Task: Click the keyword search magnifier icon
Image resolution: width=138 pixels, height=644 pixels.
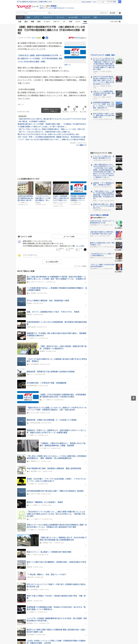Action: (49, 13)
